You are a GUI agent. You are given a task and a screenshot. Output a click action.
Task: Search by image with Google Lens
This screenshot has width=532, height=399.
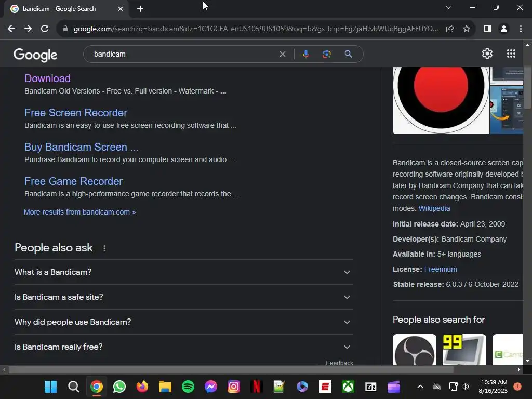(x=327, y=54)
